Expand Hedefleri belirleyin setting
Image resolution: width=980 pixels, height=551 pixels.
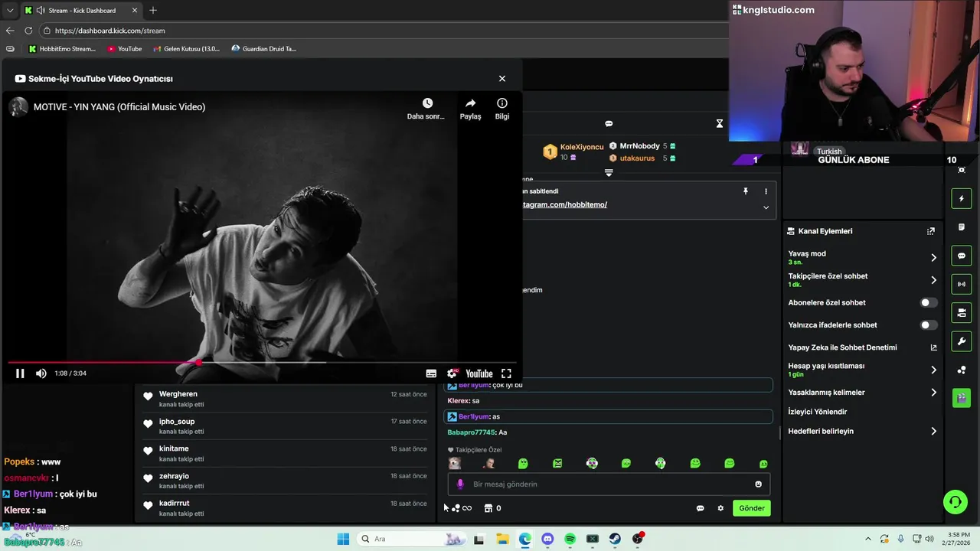[x=862, y=432]
